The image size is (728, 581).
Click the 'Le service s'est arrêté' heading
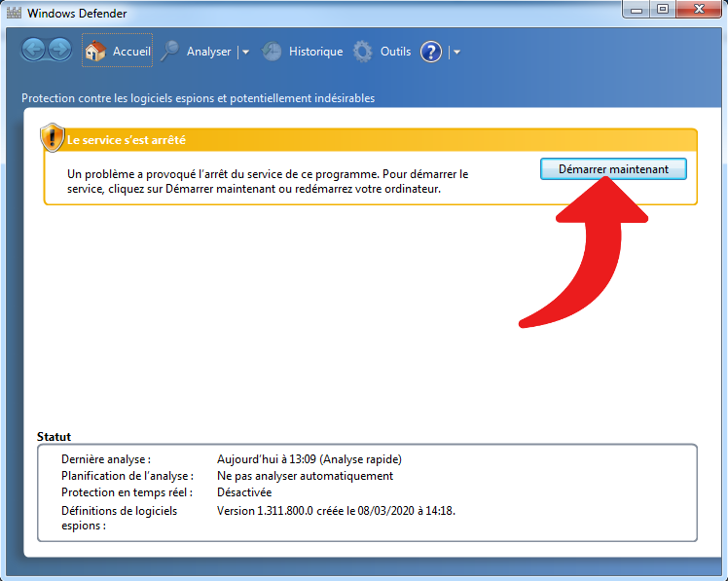pyautogui.click(x=127, y=140)
